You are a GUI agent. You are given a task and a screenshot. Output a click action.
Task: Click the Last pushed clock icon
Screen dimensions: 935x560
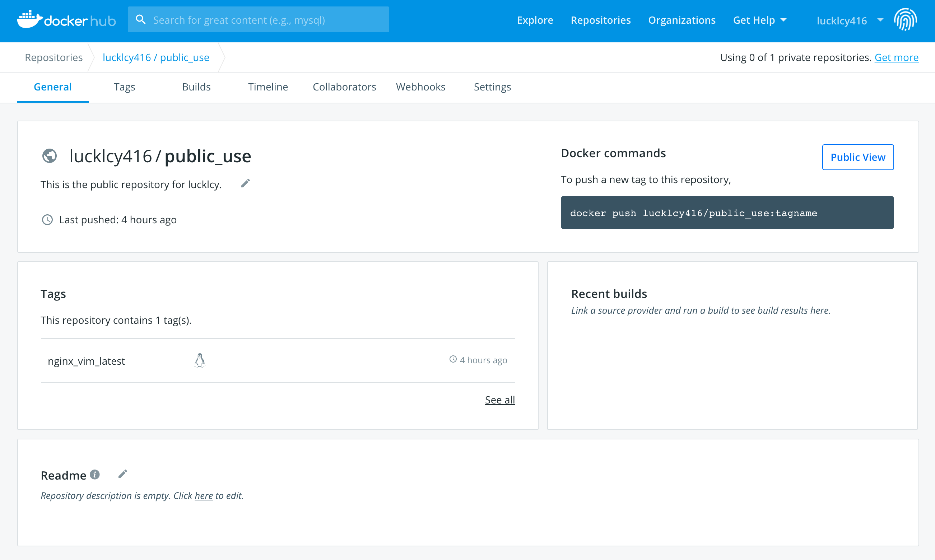(x=47, y=220)
